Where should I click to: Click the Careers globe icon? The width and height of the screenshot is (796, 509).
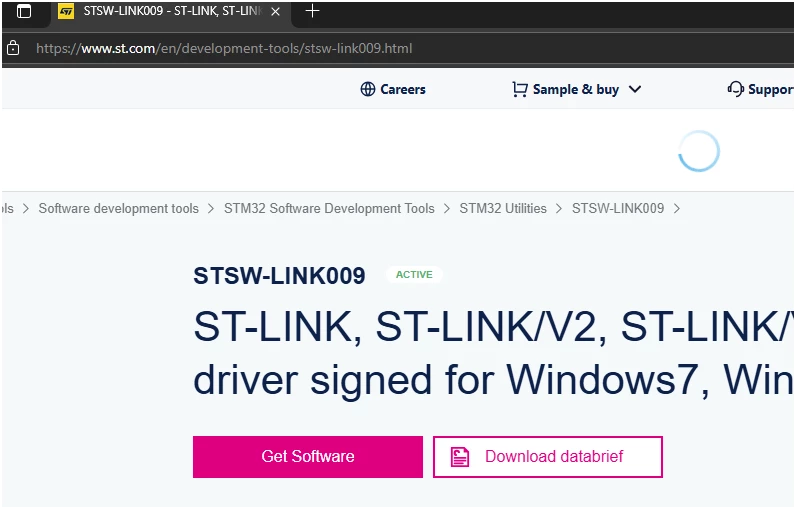[368, 89]
